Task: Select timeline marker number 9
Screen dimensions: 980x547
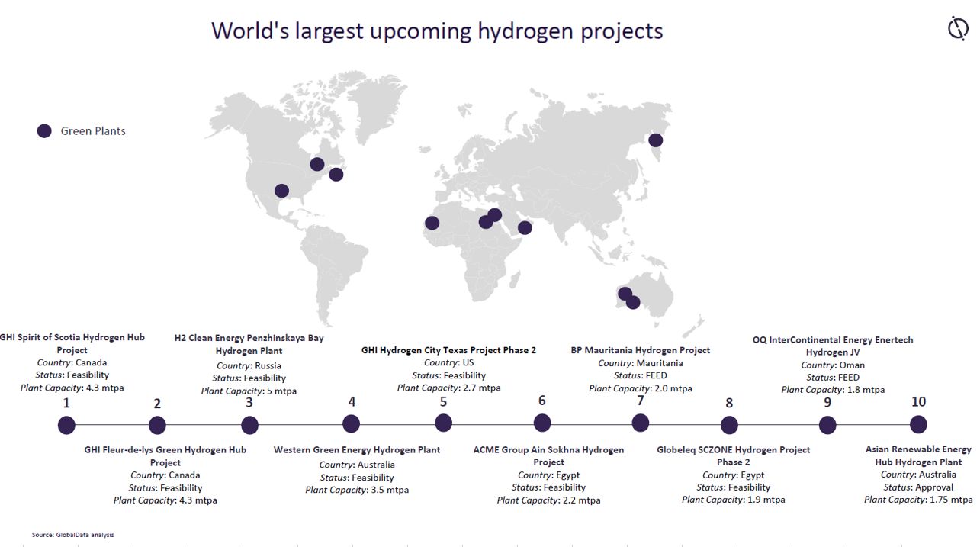Action: coord(827,425)
